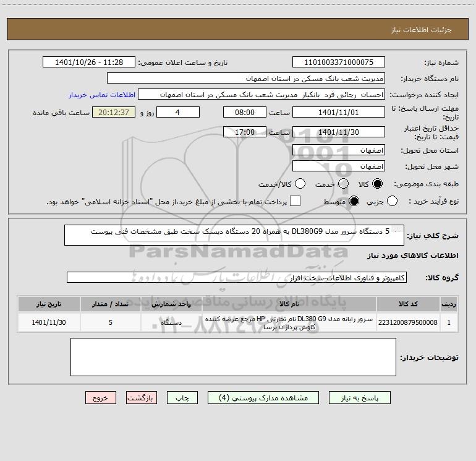Click the گروه کالا field
The image size is (476, 461).
coord(237,277)
